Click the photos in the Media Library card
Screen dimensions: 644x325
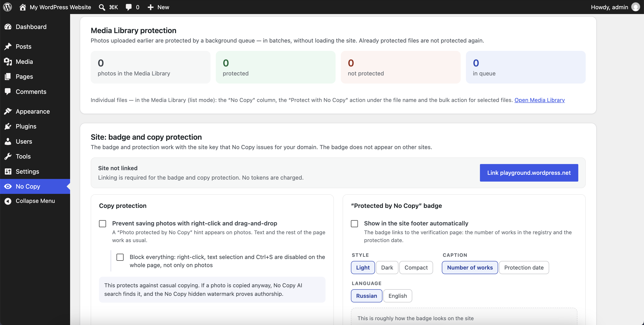(150, 67)
